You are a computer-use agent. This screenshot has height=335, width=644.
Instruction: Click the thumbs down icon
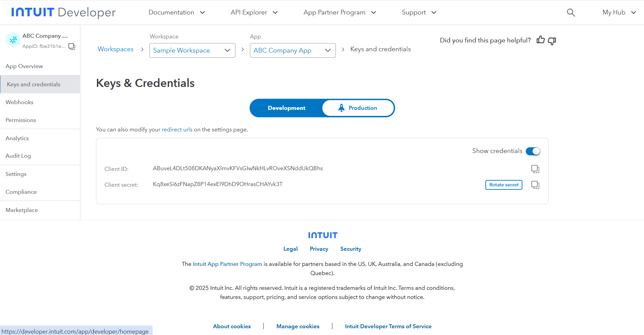552,41
